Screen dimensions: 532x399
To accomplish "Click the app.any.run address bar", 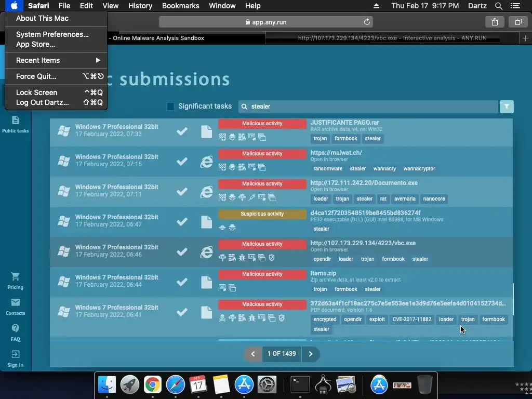I will (265, 22).
